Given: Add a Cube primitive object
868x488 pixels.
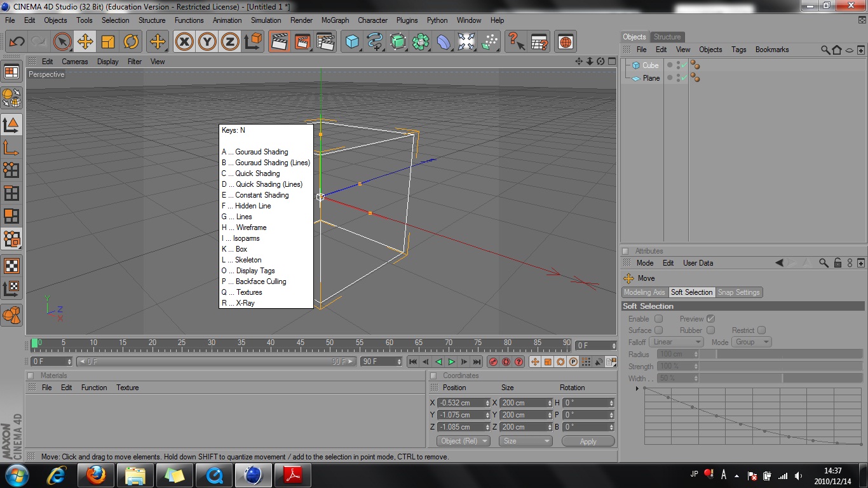Looking at the screenshot, I should 352,42.
